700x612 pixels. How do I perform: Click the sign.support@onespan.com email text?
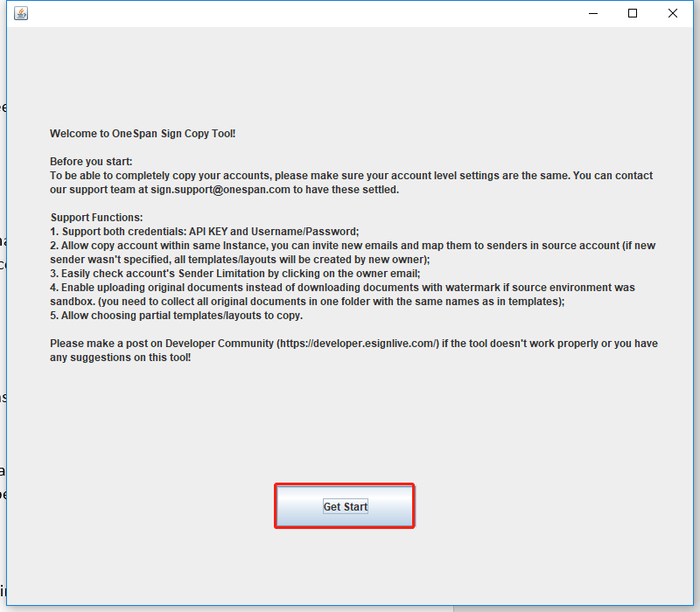point(220,190)
